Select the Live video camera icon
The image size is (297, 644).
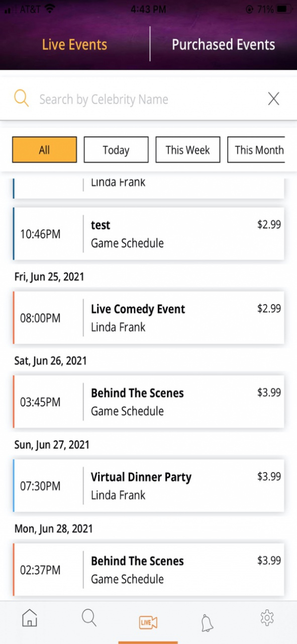click(x=148, y=623)
